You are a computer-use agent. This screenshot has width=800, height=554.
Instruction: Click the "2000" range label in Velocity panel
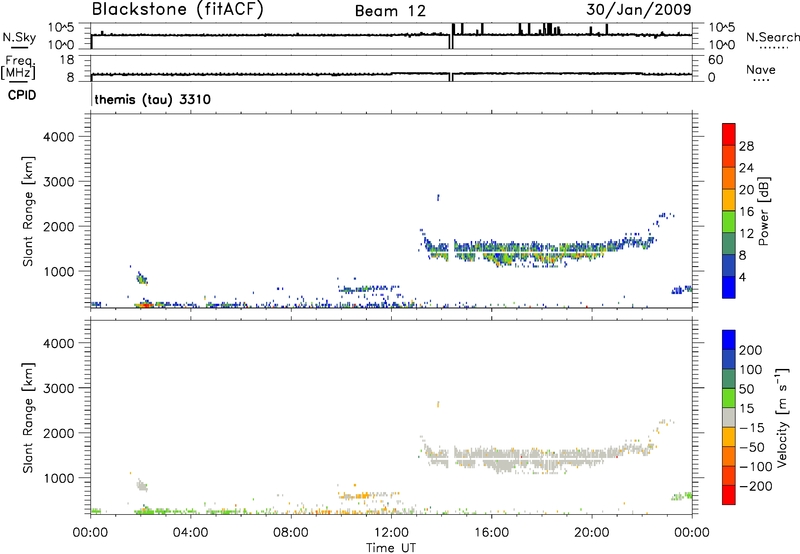tap(58, 433)
